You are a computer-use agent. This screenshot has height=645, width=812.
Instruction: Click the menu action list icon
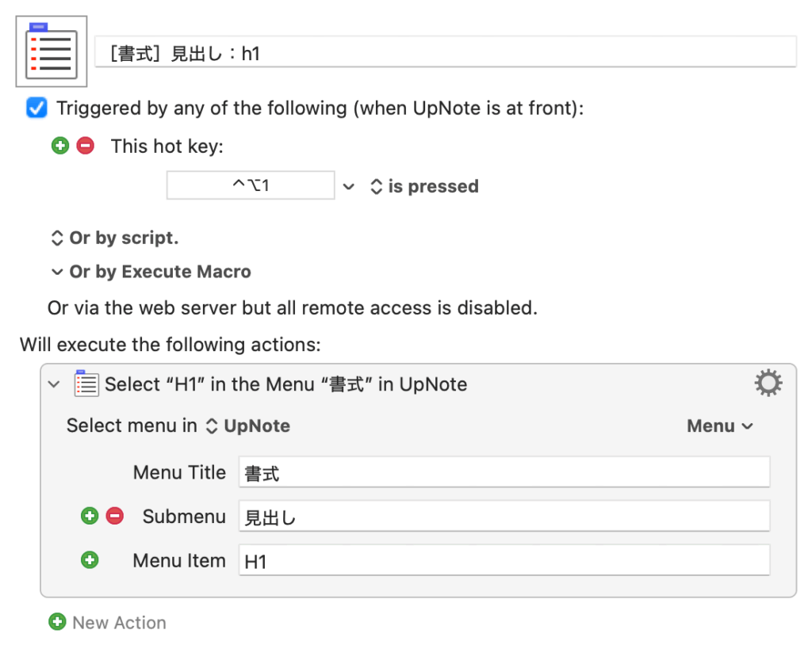[x=86, y=384]
